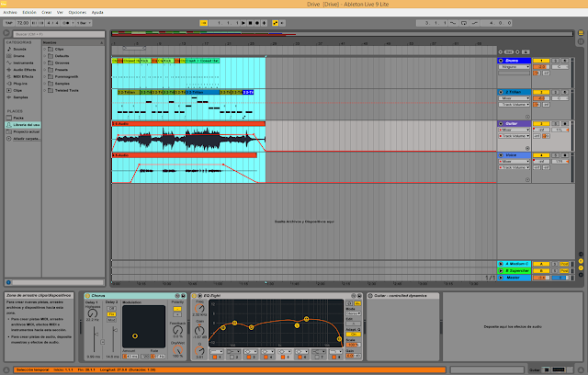Open the Ayuda menu

point(97,12)
